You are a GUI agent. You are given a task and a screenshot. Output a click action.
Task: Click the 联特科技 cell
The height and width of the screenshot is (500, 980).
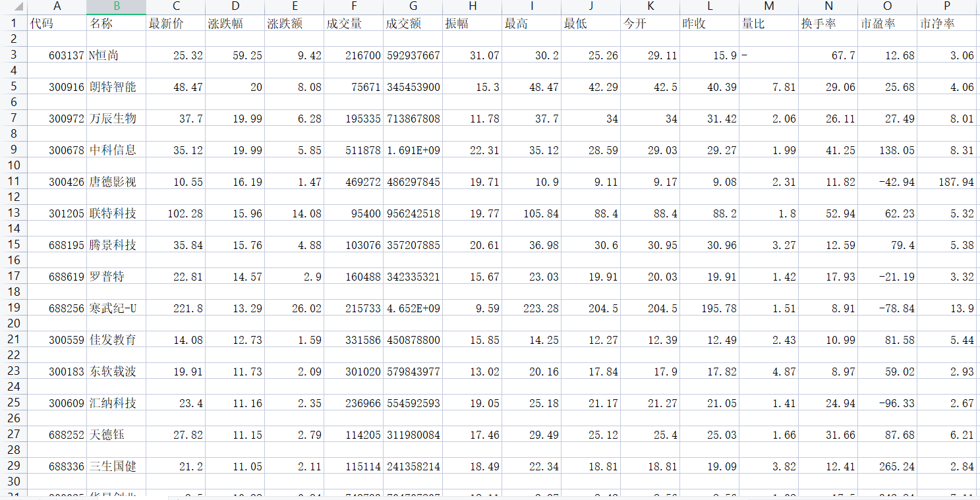pos(117,213)
